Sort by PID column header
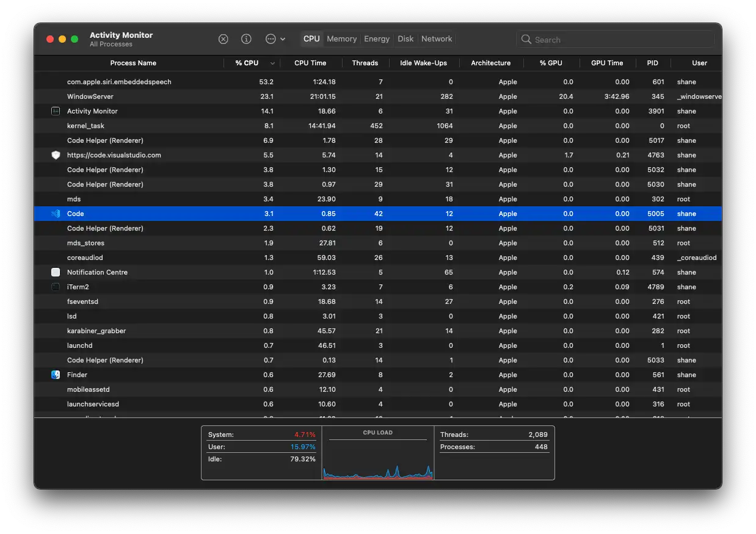 (653, 63)
